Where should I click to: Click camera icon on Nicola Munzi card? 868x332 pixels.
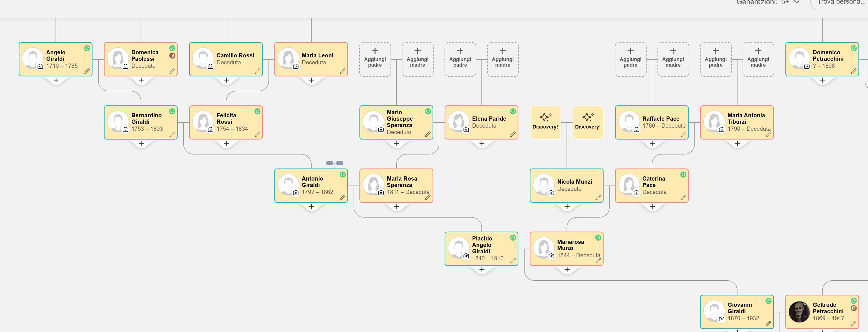[x=551, y=193]
